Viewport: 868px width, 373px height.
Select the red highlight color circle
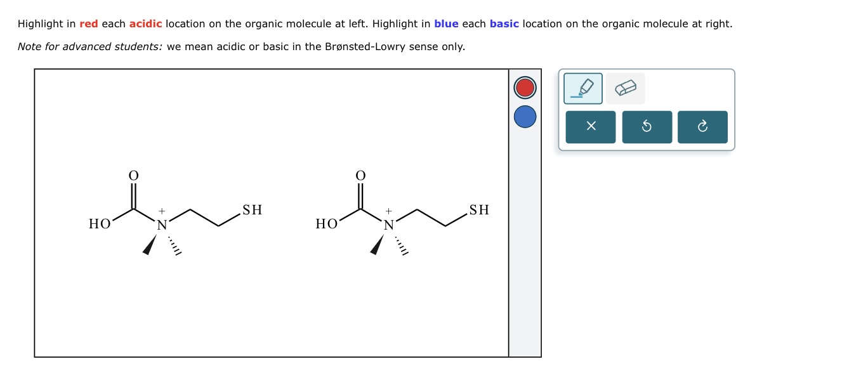[524, 88]
